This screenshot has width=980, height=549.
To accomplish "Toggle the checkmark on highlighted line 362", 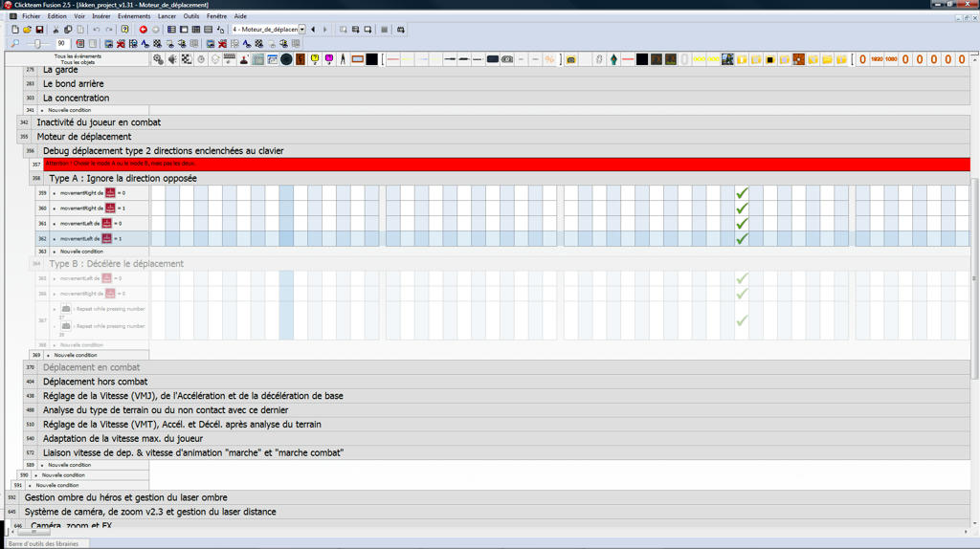I will click(x=742, y=238).
